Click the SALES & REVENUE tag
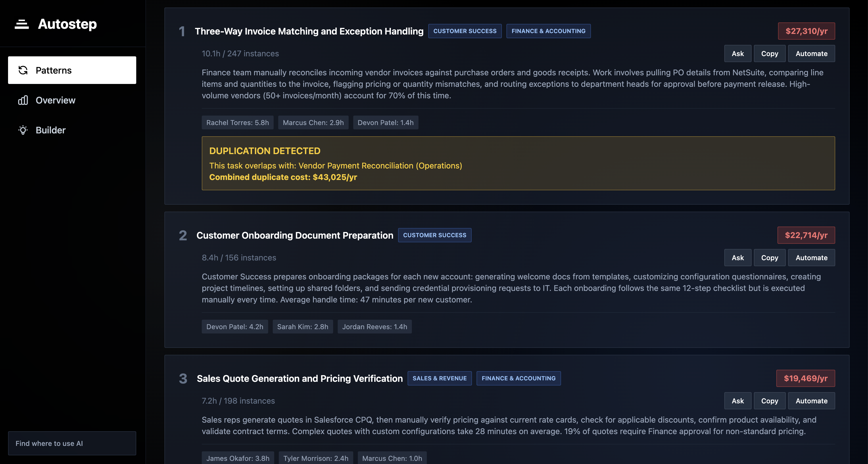This screenshot has height=464, width=868. tap(439, 378)
